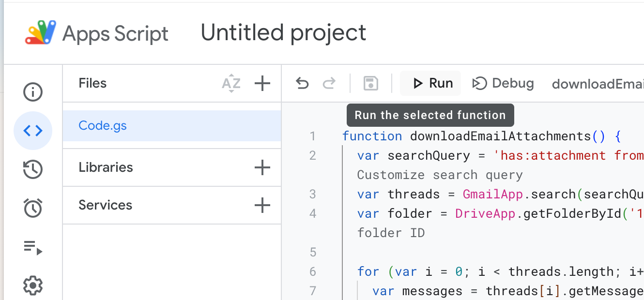
Task: Redo the last undone edit
Action: 329,84
